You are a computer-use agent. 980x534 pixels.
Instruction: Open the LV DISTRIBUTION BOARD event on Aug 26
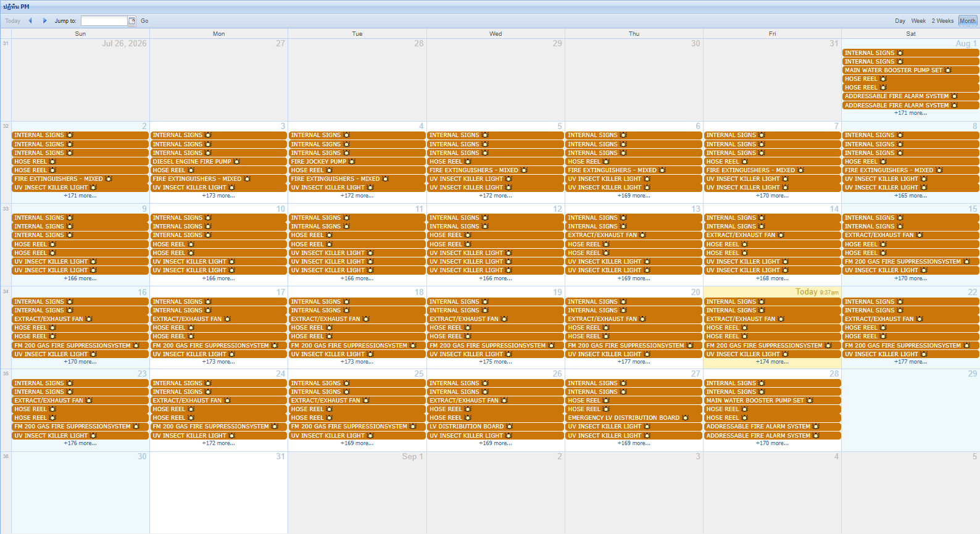pos(495,427)
